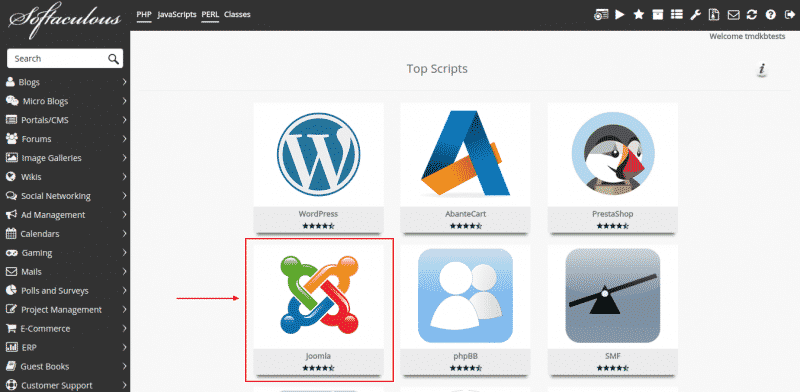Click the Micro Blogs chat bubbles icon
This screenshot has width=800, height=392.
(12, 101)
